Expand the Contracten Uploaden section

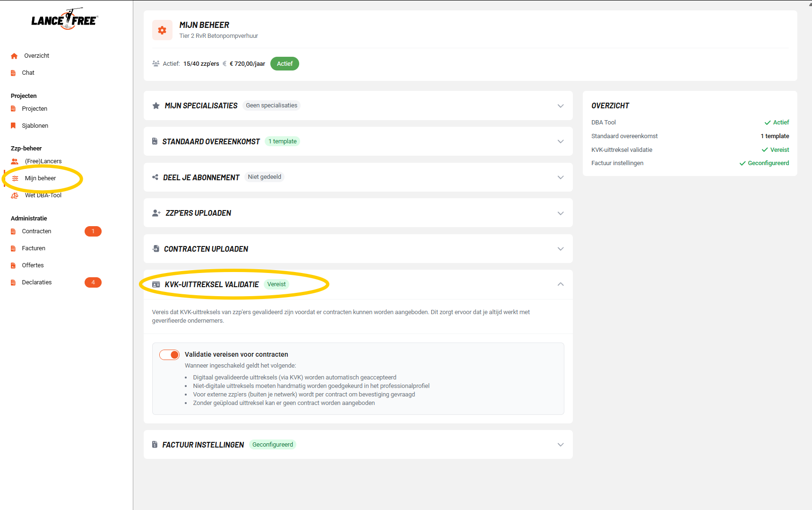point(561,249)
